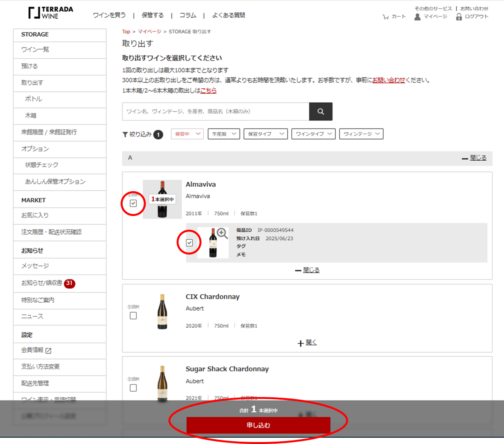Open the 保管中 filter dropdown
Image resolution: width=504 pixels, height=444 pixels.
click(x=187, y=134)
